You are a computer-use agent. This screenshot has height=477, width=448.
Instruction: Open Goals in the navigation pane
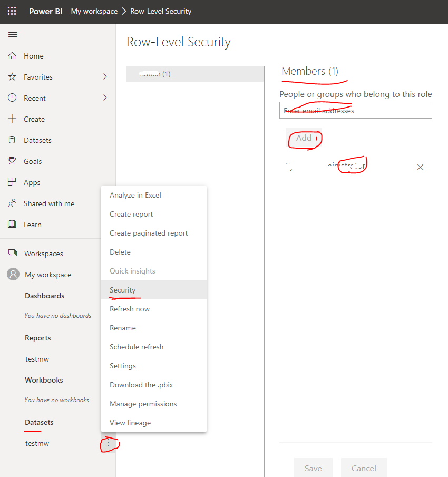point(33,161)
